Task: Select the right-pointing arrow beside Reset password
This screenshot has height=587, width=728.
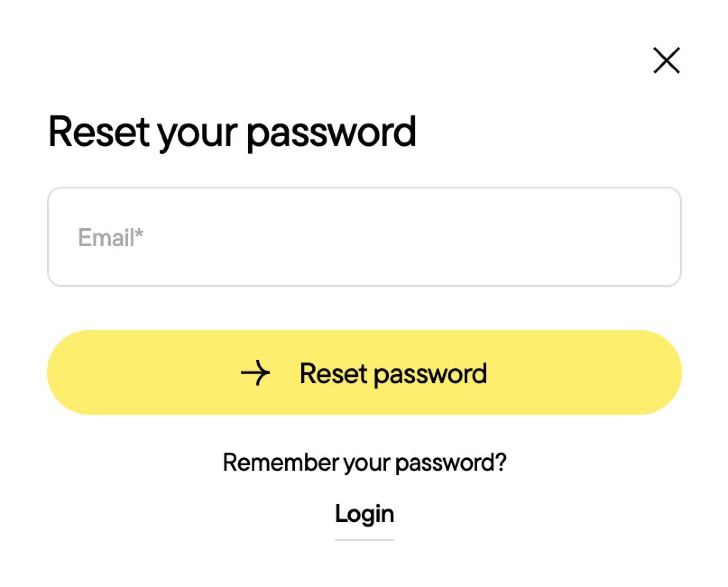Action: tap(255, 373)
